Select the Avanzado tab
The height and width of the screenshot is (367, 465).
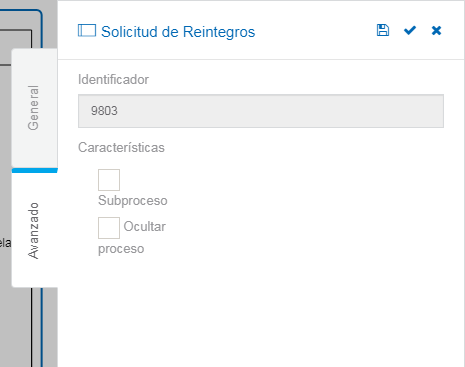point(34,230)
